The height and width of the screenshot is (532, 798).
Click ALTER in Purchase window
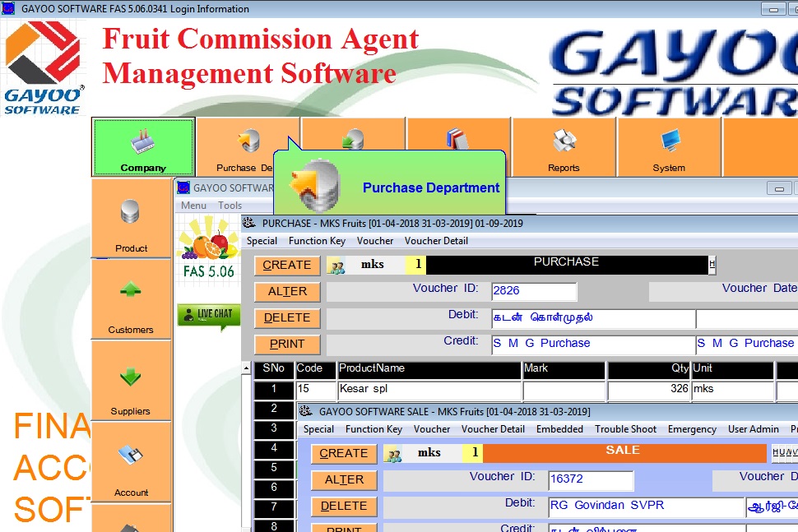tap(287, 292)
